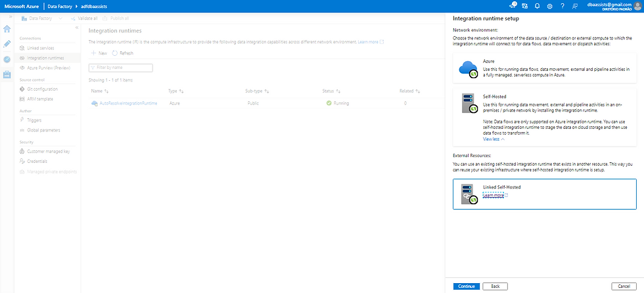Screen dimensions: 644x293
Task: Focus the Filter by name field
Action: tap(121, 68)
